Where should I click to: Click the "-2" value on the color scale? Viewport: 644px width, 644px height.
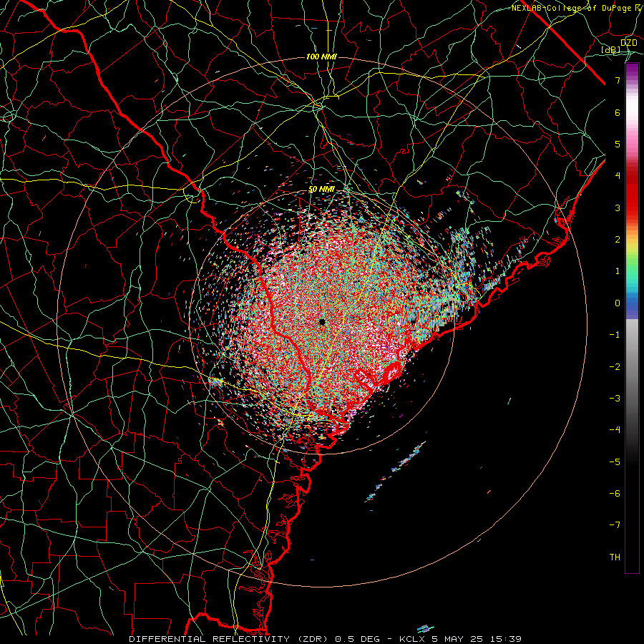click(x=615, y=367)
